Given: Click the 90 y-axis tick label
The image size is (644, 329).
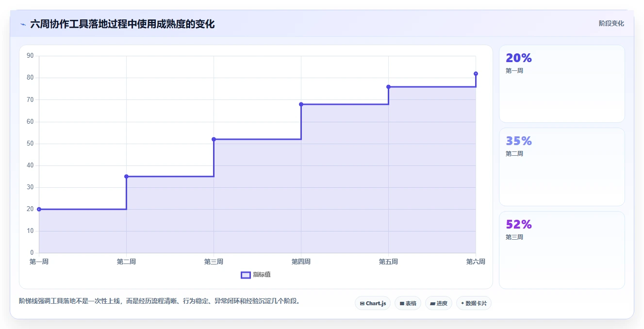Looking at the screenshot, I should (30, 56).
